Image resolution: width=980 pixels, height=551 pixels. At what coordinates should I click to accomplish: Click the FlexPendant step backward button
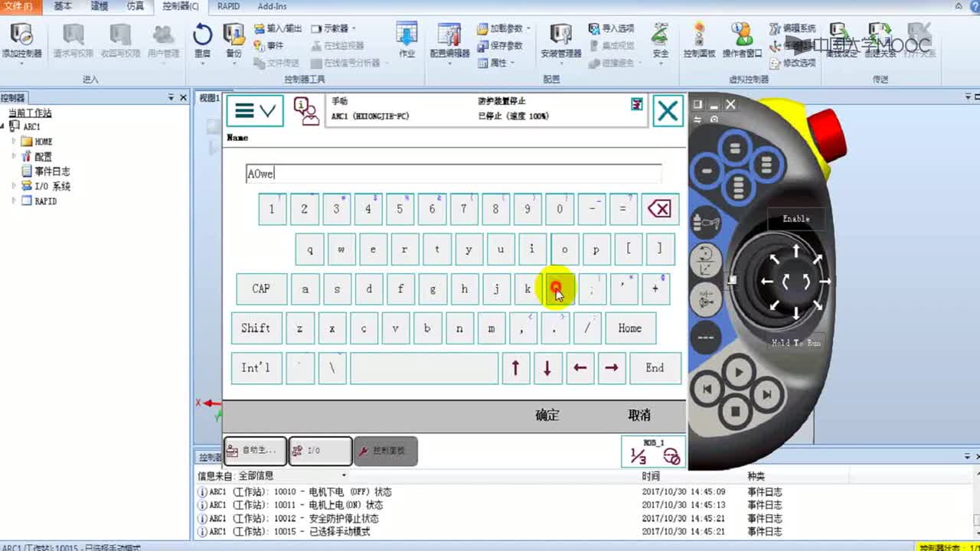point(707,390)
